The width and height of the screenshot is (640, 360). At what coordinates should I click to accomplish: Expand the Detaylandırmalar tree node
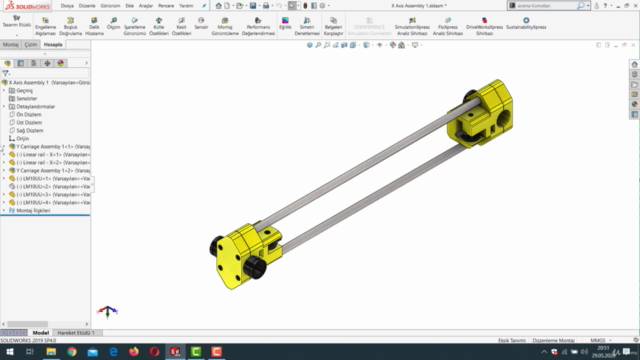(x=4, y=107)
